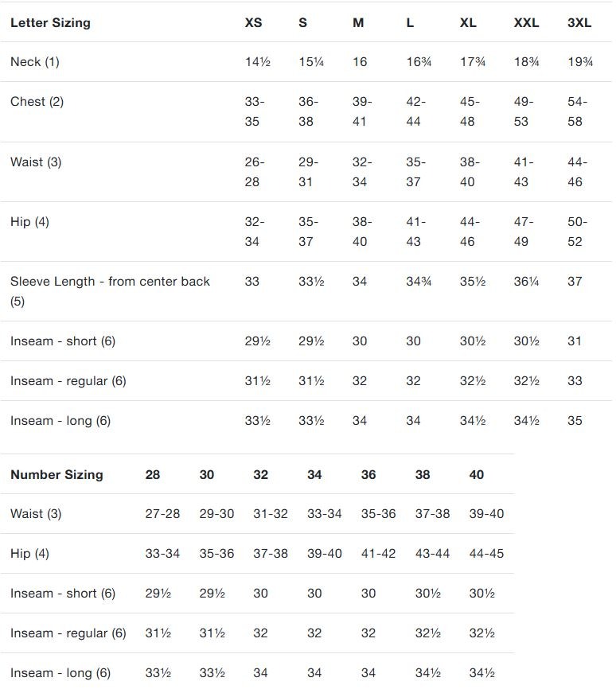Select the number size 28 column header
This screenshot has width=616, height=697.
153,475
